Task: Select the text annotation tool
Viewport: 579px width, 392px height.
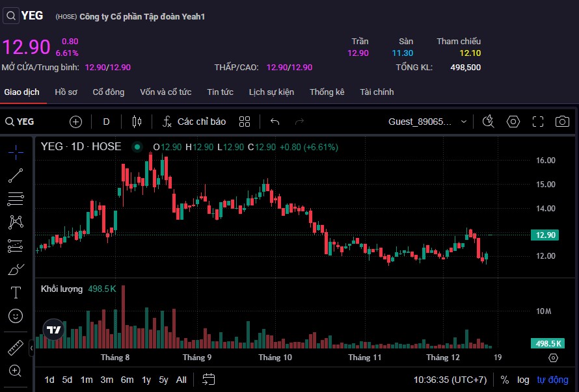Action: click(x=16, y=293)
